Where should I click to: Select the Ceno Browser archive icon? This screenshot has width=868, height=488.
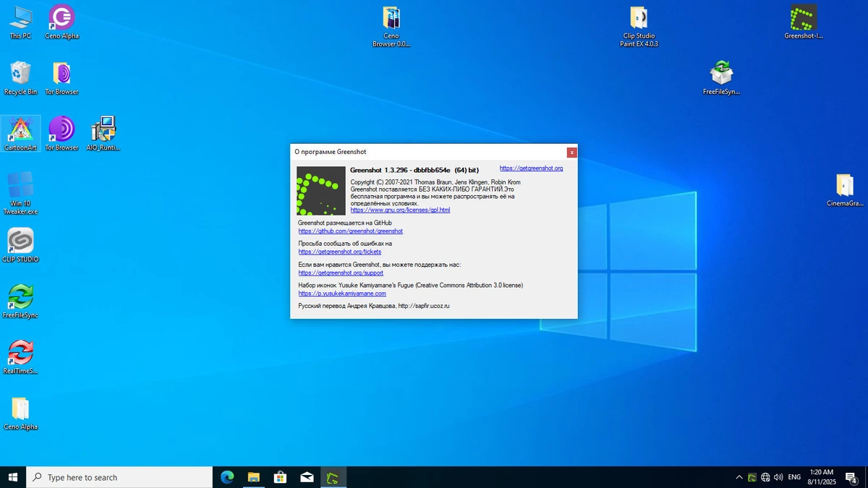(x=391, y=26)
